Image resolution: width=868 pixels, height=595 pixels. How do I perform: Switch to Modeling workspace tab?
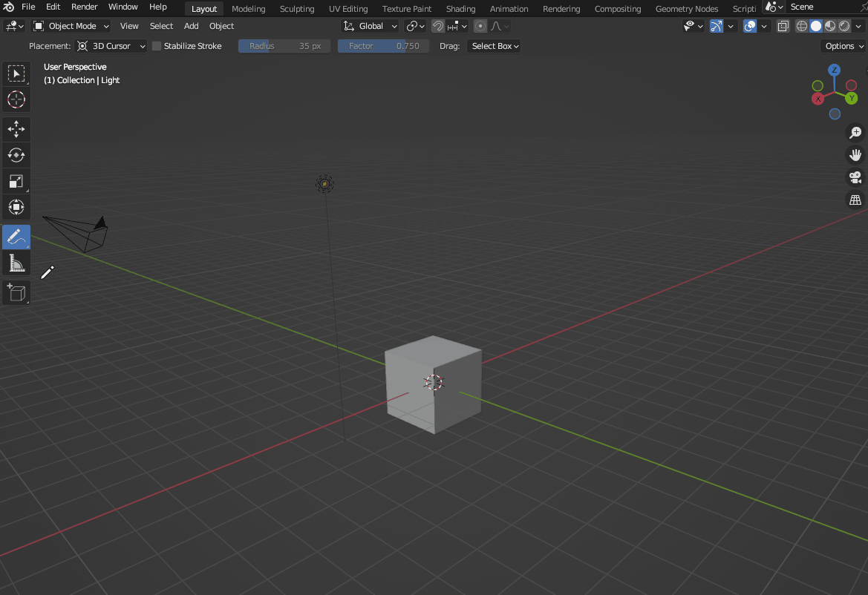(x=248, y=9)
